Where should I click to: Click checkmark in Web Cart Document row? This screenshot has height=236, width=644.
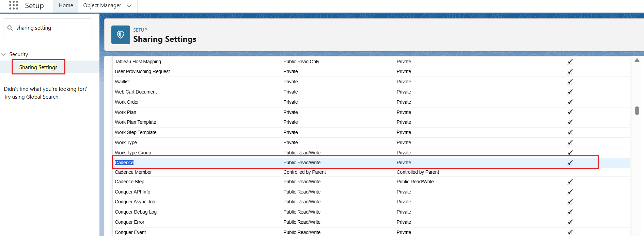pyautogui.click(x=570, y=92)
